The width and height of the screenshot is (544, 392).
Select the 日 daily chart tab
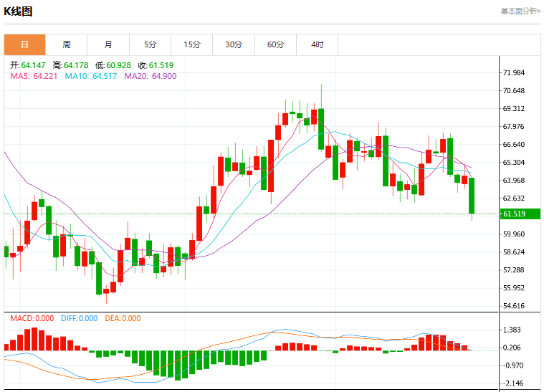click(24, 44)
